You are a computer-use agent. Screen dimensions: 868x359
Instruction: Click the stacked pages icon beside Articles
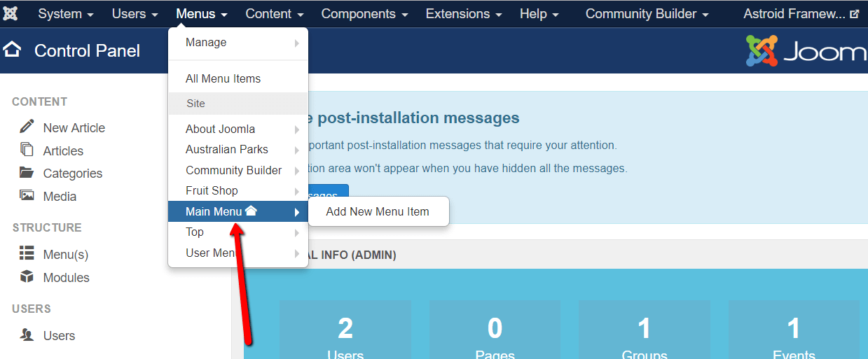[x=27, y=150]
